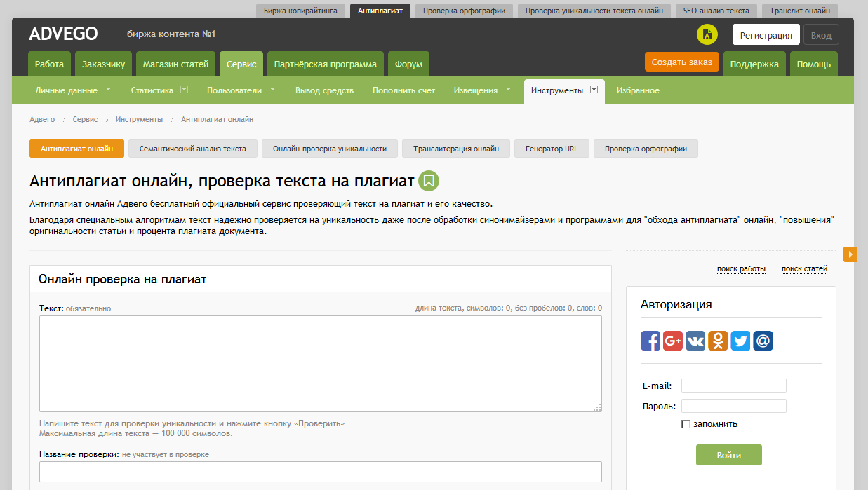Click the Название проверки input field
This screenshot has width=868, height=490.
point(321,472)
